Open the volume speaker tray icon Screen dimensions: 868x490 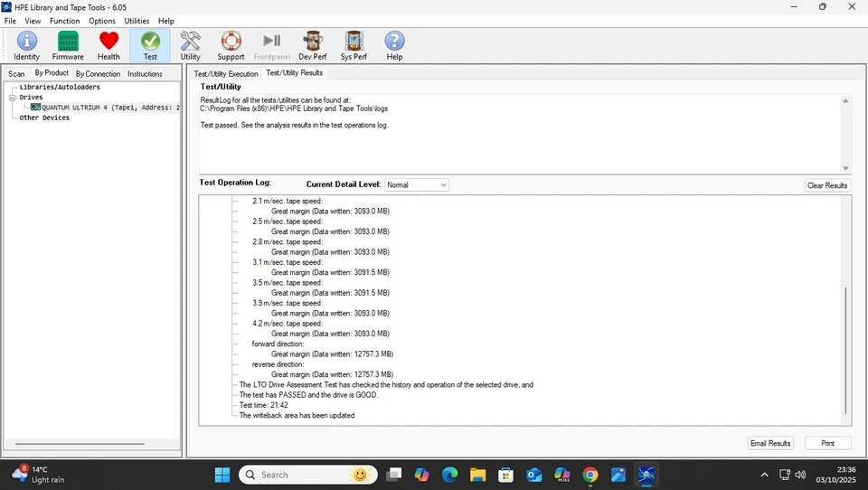[800, 475]
